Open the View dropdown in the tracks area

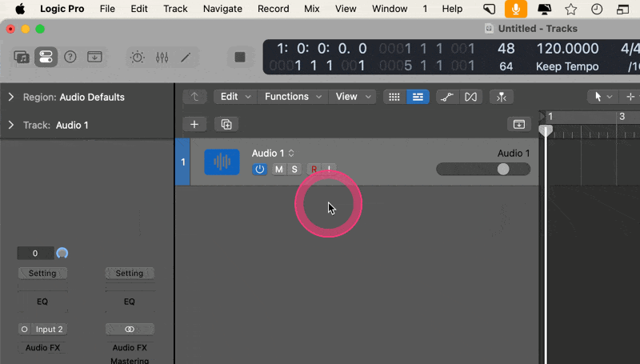pos(353,97)
